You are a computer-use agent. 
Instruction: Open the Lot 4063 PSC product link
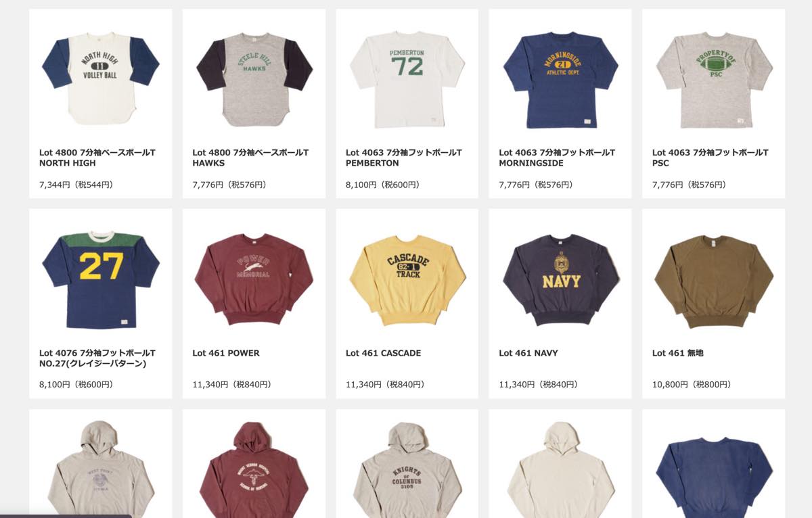(x=710, y=158)
